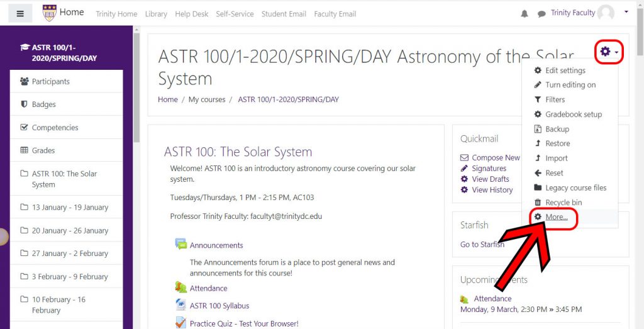Image resolution: width=644 pixels, height=329 pixels.
Task: Open the course gear actions menu
Action: tap(608, 52)
